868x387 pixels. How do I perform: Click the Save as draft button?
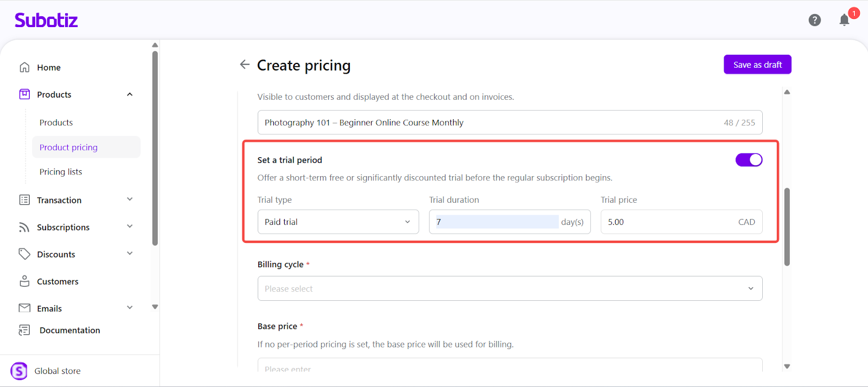click(x=757, y=64)
